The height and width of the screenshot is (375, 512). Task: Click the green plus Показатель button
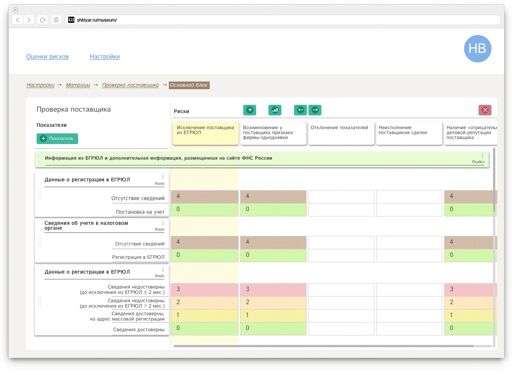[x=57, y=138]
